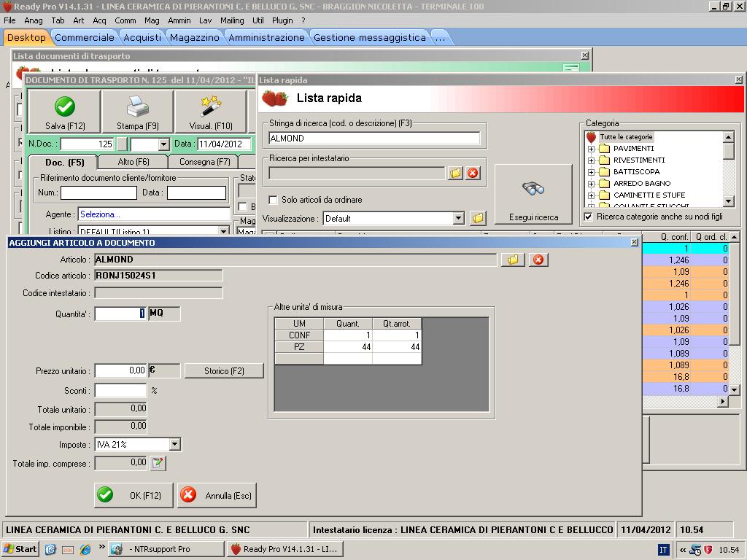Click the printer Stampa (F9) icon
Screen dimensions: 747x560
point(138,106)
